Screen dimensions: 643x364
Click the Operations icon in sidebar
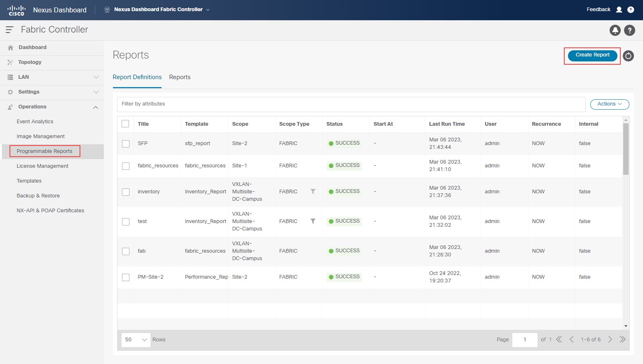(x=10, y=107)
